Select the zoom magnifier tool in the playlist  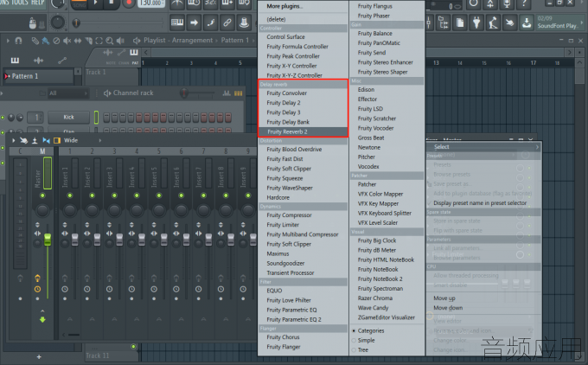click(110, 41)
